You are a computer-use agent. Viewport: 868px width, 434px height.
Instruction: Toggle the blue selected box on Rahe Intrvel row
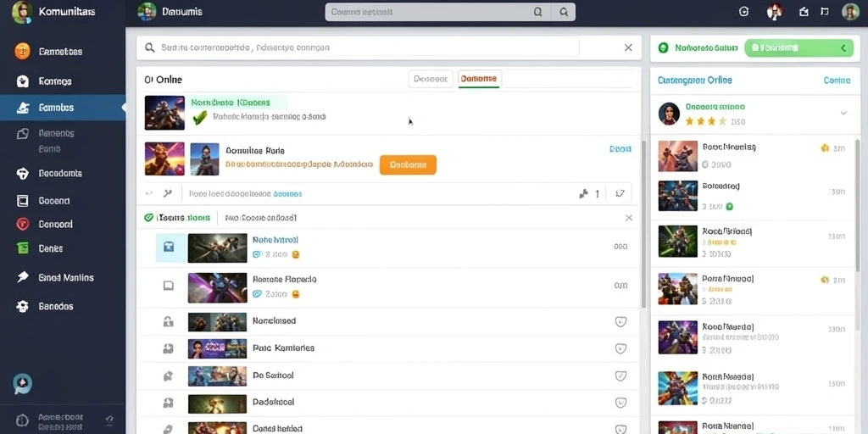click(x=169, y=247)
